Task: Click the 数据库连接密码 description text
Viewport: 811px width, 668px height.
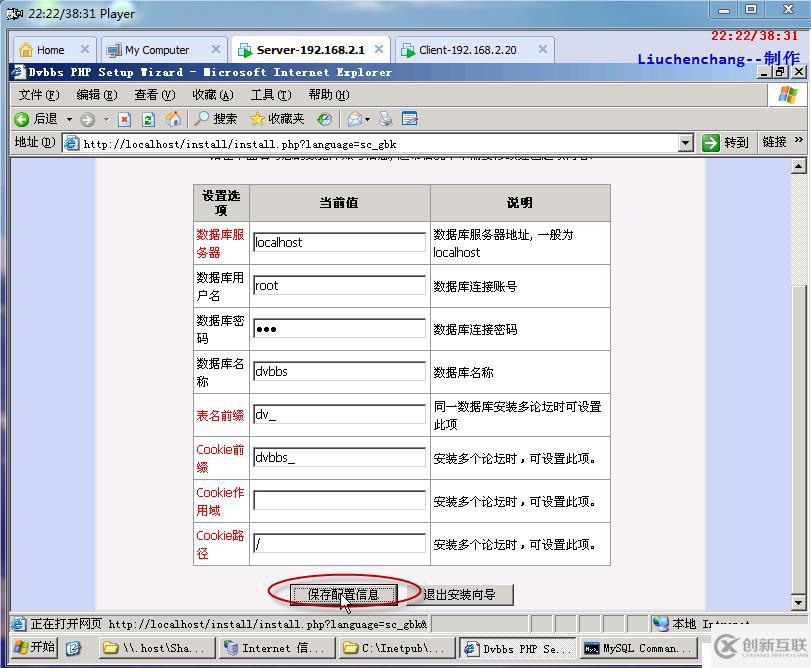Action: [x=475, y=329]
